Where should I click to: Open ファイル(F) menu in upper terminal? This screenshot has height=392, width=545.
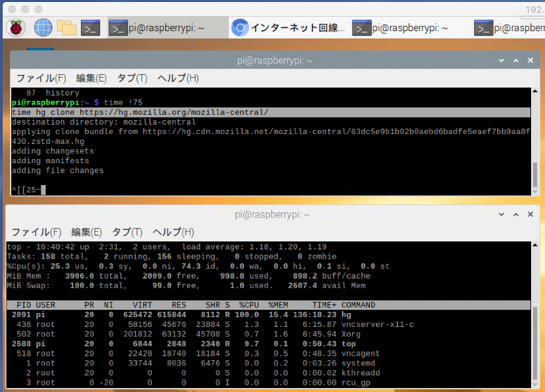(41, 78)
